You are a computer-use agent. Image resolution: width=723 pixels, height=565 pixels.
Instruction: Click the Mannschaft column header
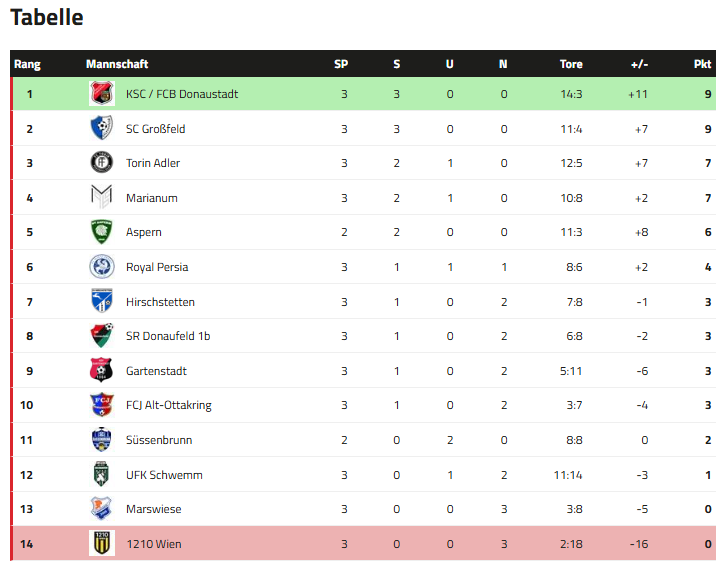pyautogui.click(x=117, y=64)
